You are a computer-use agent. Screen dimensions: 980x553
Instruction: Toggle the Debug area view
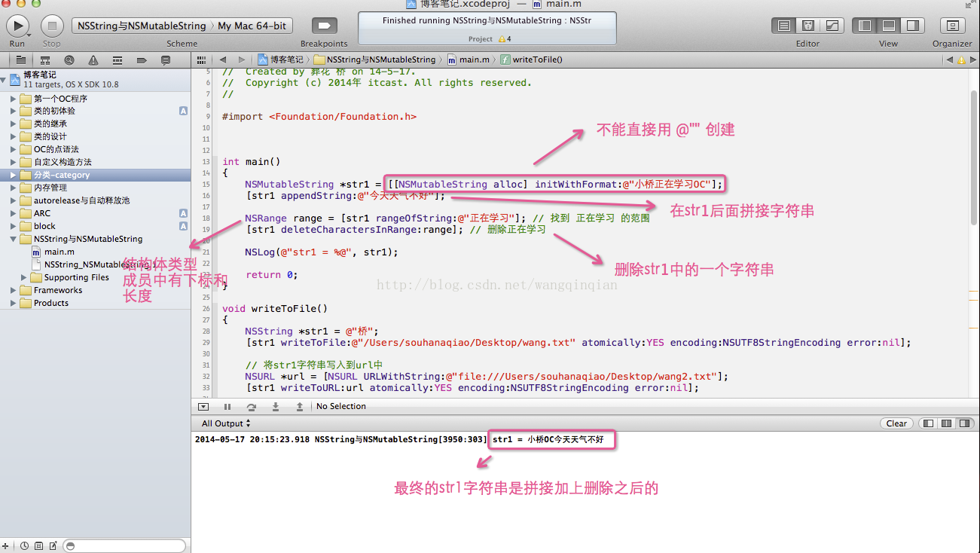(x=889, y=26)
